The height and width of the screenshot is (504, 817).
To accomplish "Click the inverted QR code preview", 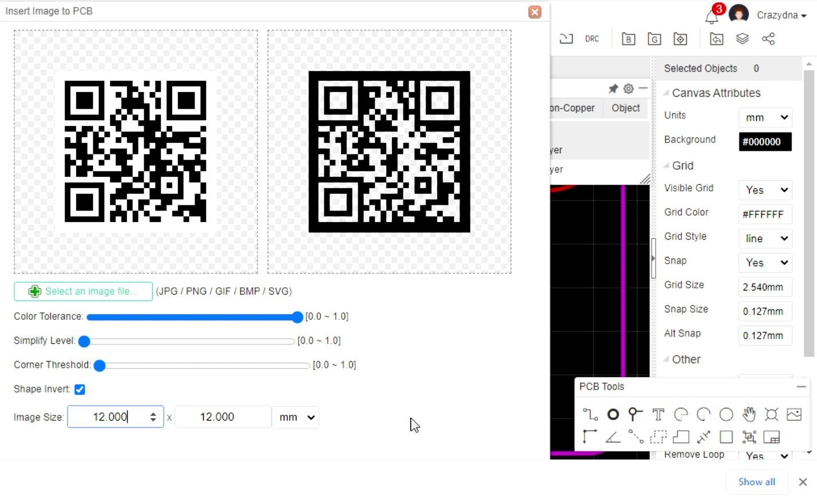I will tap(389, 152).
